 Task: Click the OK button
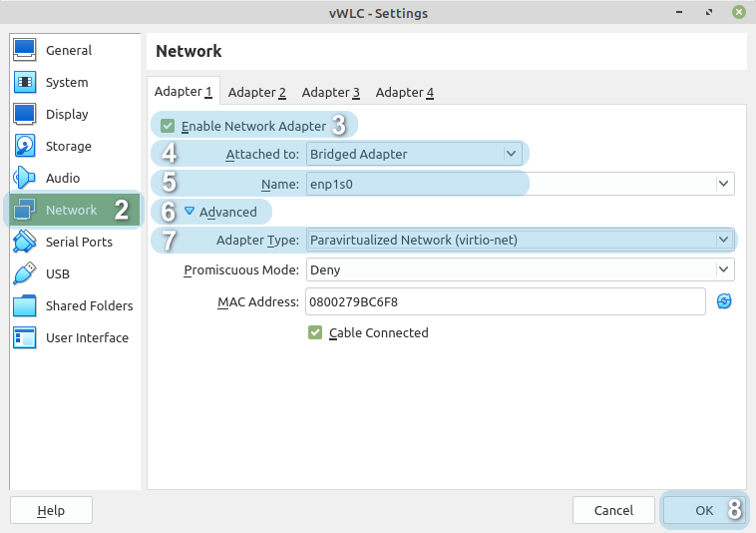click(704, 510)
